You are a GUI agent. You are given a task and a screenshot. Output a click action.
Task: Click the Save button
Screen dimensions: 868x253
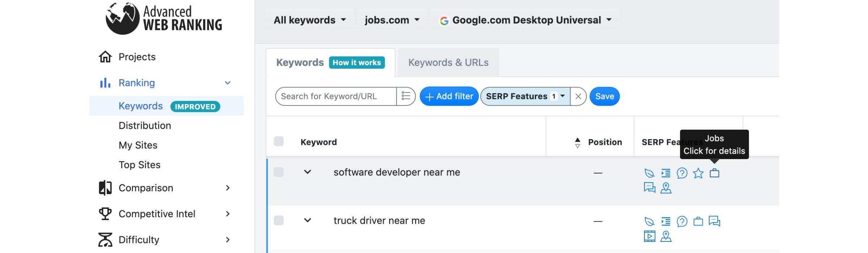click(x=605, y=97)
